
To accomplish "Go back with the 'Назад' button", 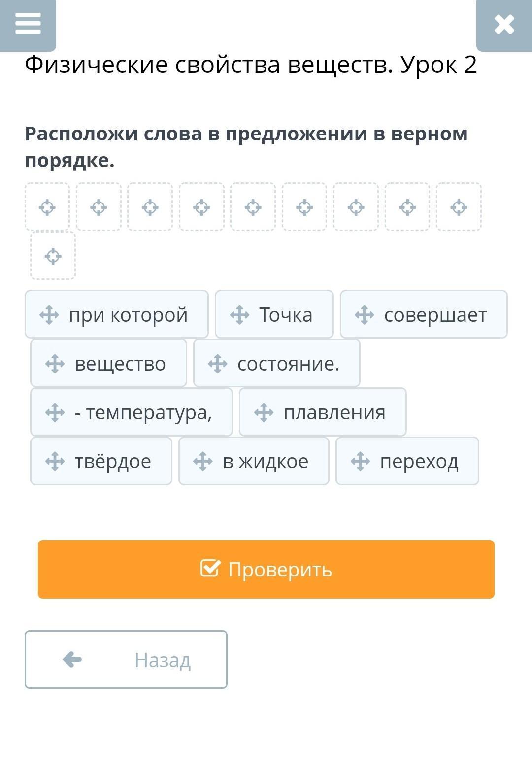I will tap(126, 659).
